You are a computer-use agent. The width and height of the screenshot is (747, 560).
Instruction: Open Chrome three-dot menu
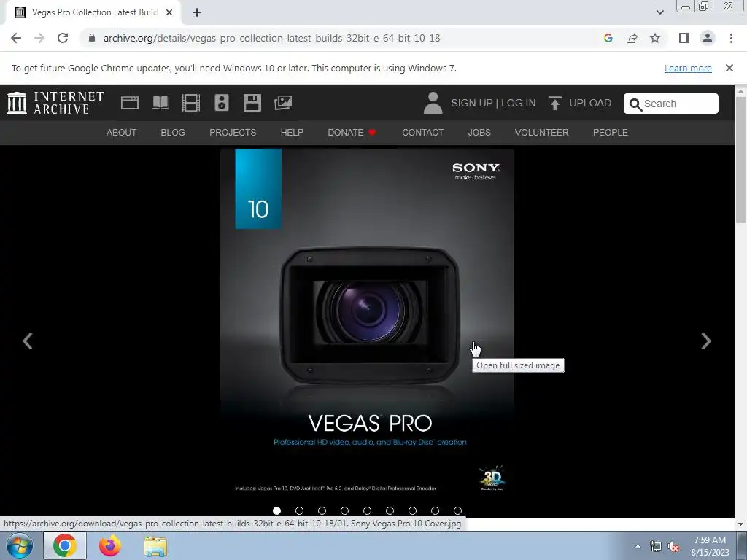click(731, 38)
